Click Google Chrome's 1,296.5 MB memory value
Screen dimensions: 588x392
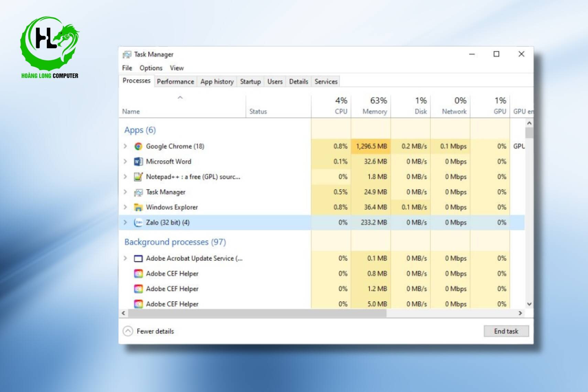pos(371,146)
